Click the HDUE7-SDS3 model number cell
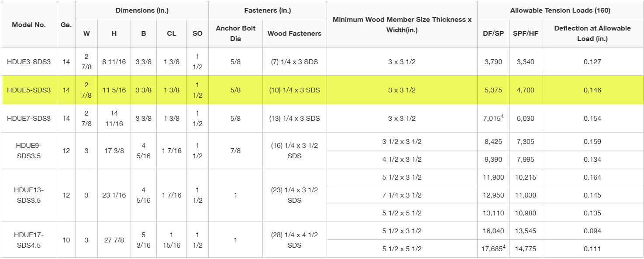 coord(29,119)
